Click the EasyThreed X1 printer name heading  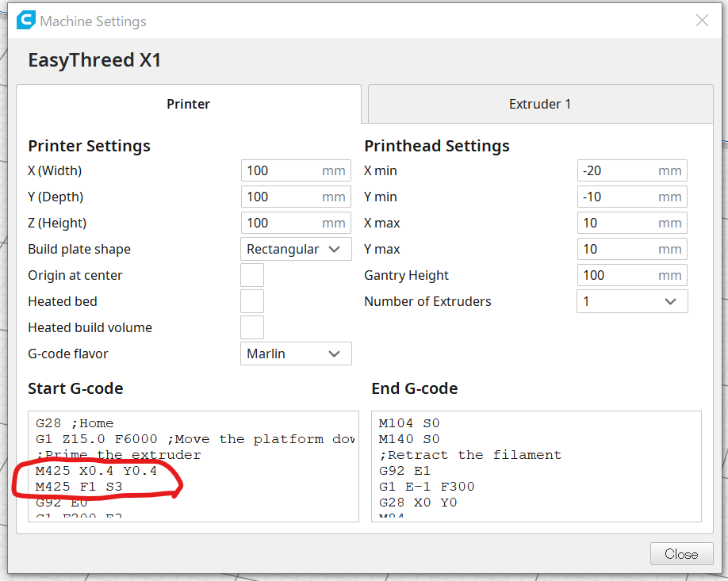[94, 60]
